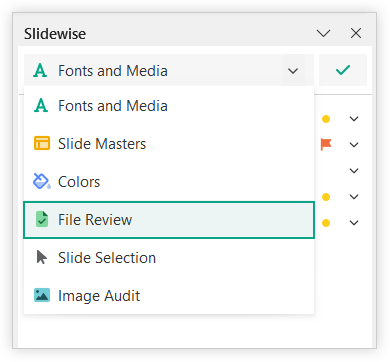Click the Image Audit picture icon
Viewport: 390px width, 362px height.
(42, 295)
